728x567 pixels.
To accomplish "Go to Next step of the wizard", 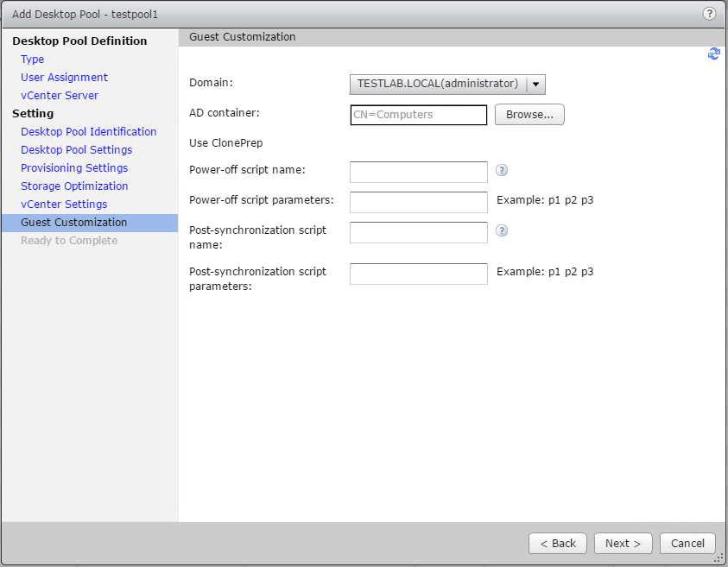I will pos(623,543).
